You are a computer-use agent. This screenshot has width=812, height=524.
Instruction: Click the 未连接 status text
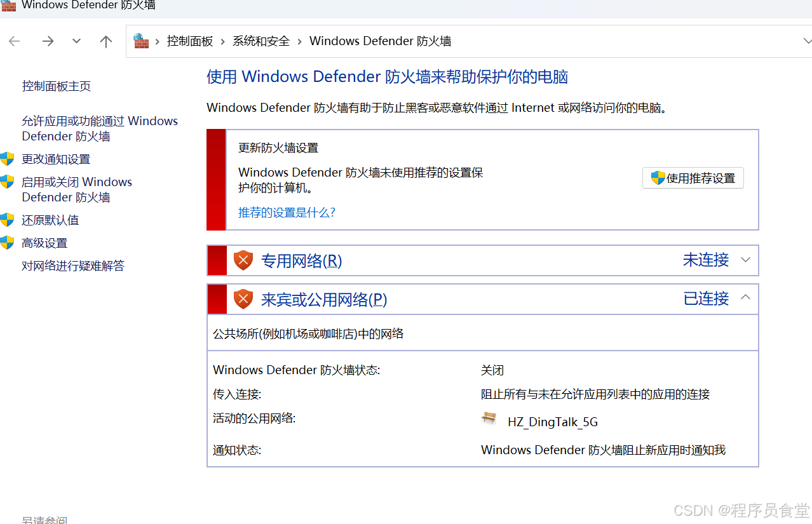pos(706,260)
